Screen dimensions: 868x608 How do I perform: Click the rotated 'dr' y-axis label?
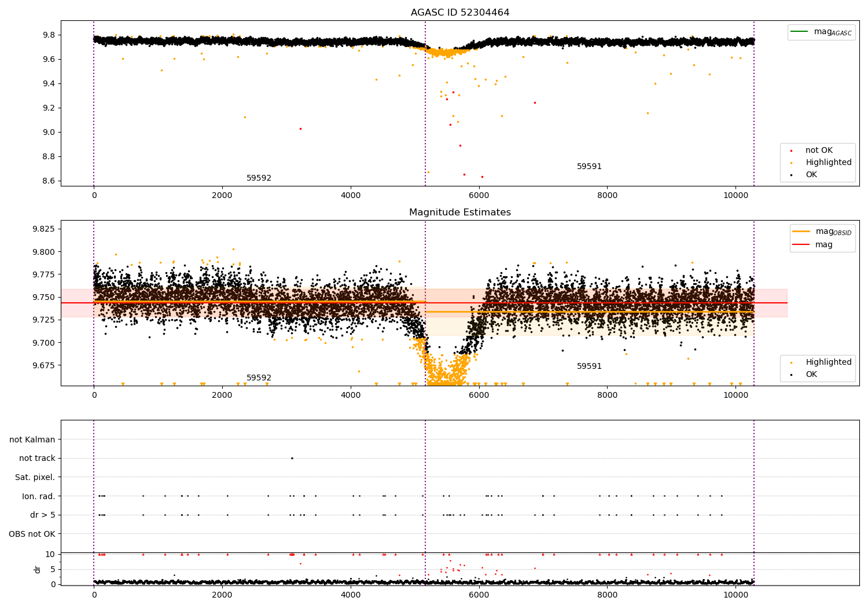pyautogui.click(x=38, y=569)
